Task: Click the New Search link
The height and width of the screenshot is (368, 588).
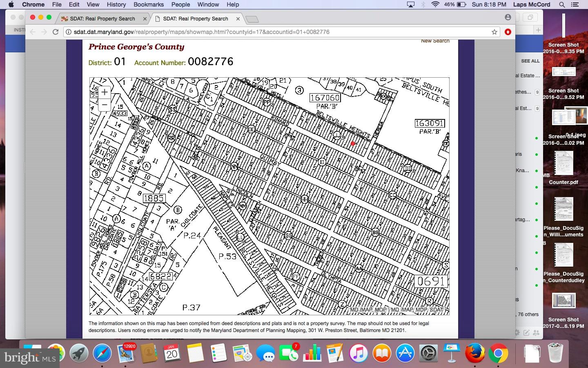Action: click(435, 41)
